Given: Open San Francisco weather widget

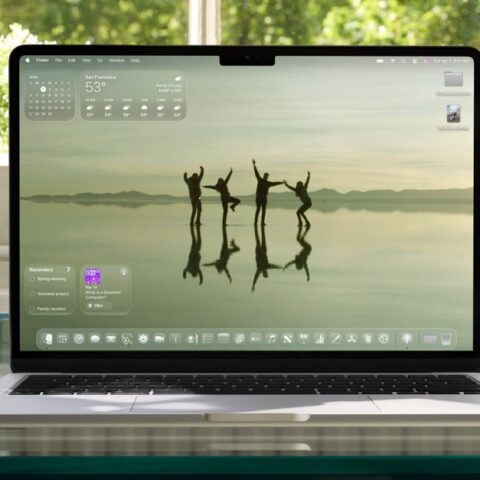Looking at the screenshot, I should (x=133, y=96).
